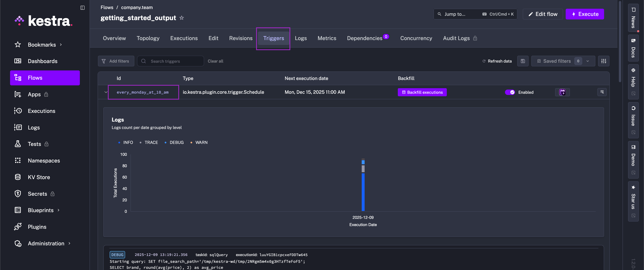644x270 pixels.
Task: Open trigger details icon at row end
Action: tap(602, 92)
